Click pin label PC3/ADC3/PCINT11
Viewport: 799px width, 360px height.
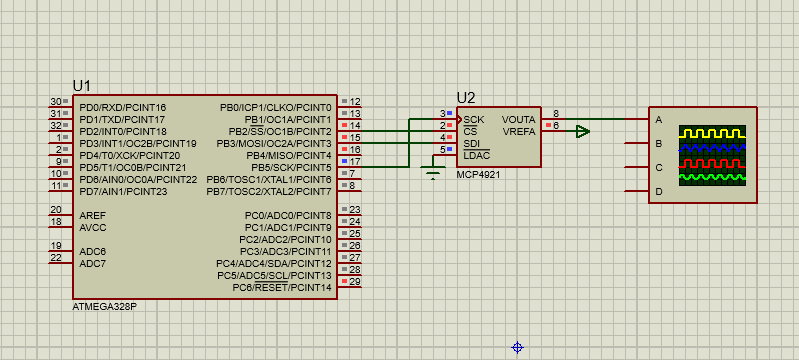285,251
